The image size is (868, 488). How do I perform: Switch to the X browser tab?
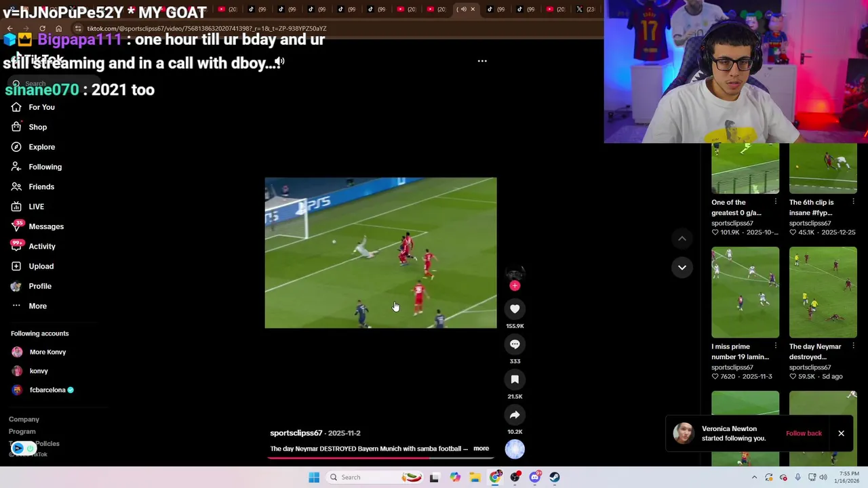tap(585, 9)
